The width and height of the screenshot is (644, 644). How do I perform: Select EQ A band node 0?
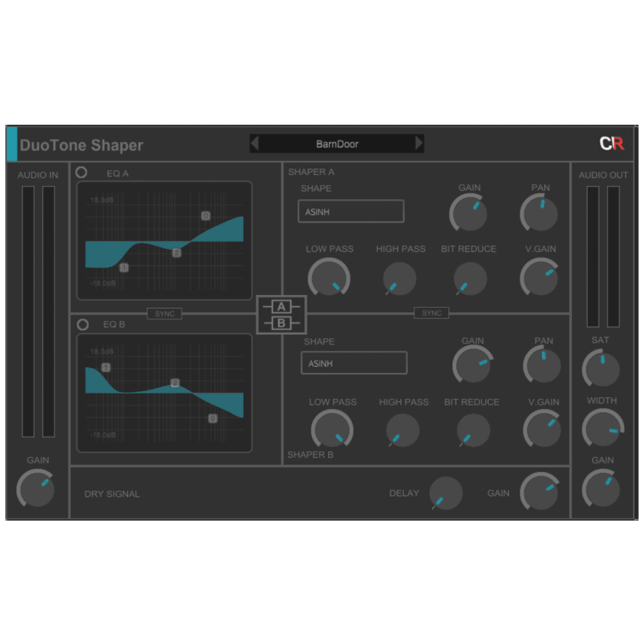point(205,216)
